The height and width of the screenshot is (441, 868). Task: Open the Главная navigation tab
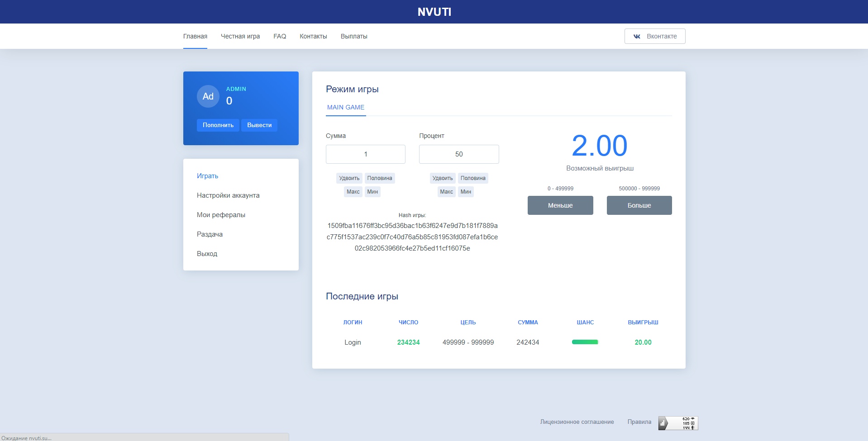195,36
